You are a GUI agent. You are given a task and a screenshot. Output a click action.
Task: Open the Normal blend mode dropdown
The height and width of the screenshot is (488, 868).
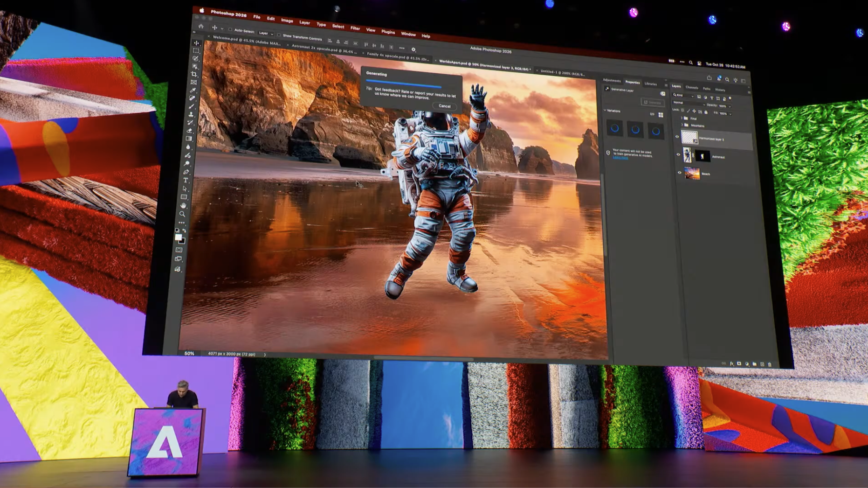[688, 103]
